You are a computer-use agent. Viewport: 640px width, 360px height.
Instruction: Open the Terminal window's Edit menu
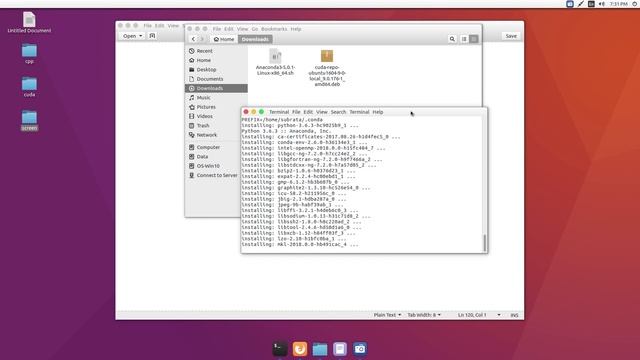coord(308,112)
